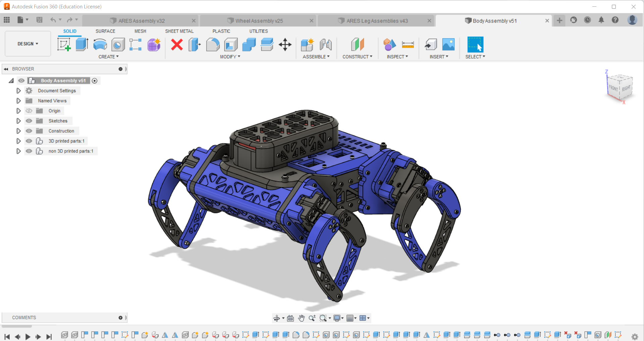Open the Offset Plane tool under Construct
This screenshot has height=341, width=644.
(357, 44)
